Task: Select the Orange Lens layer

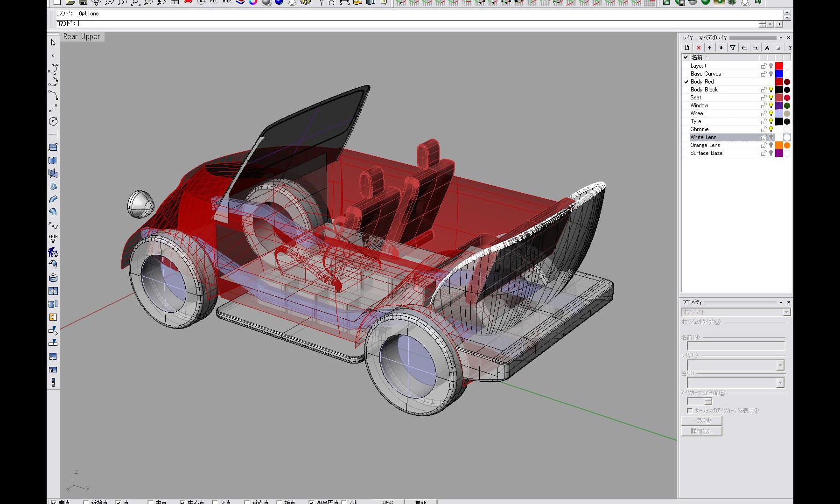Action: pyautogui.click(x=705, y=145)
